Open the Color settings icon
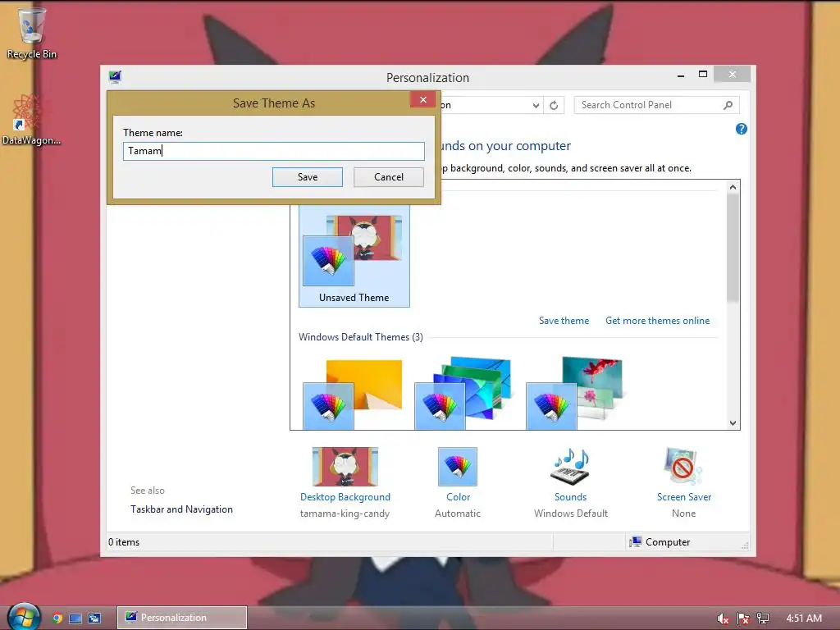 pyautogui.click(x=458, y=467)
